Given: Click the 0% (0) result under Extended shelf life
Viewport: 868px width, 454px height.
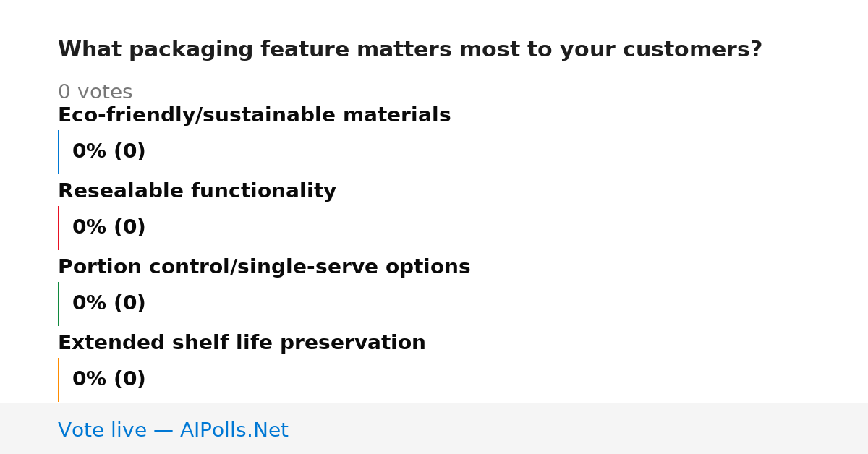Looking at the screenshot, I should (x=109, y=380).
